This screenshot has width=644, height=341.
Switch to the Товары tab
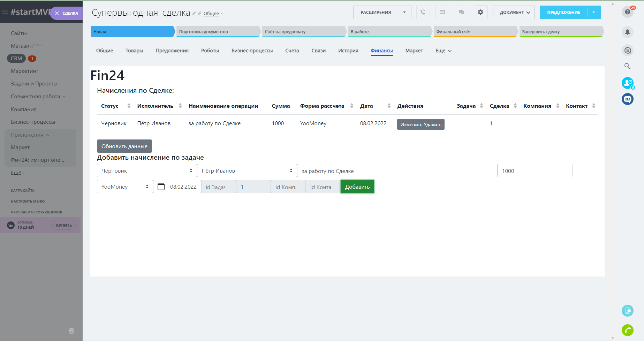pos(134,51)
